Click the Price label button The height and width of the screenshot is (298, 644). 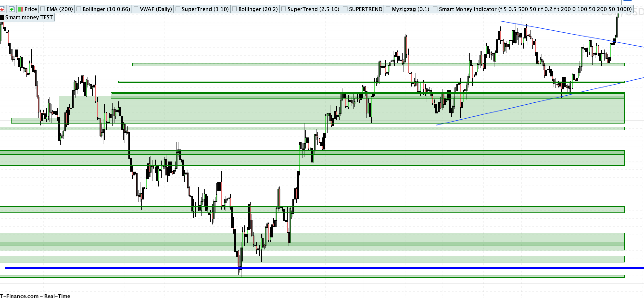31,9
